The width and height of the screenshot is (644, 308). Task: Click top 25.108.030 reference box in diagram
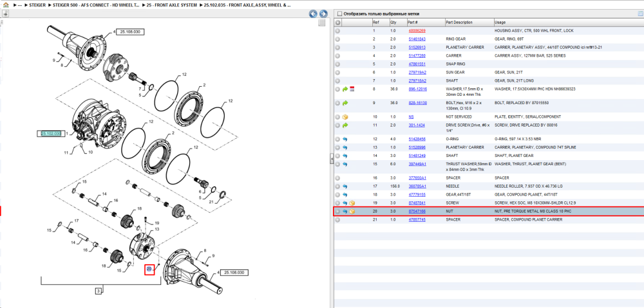point(131,32)
